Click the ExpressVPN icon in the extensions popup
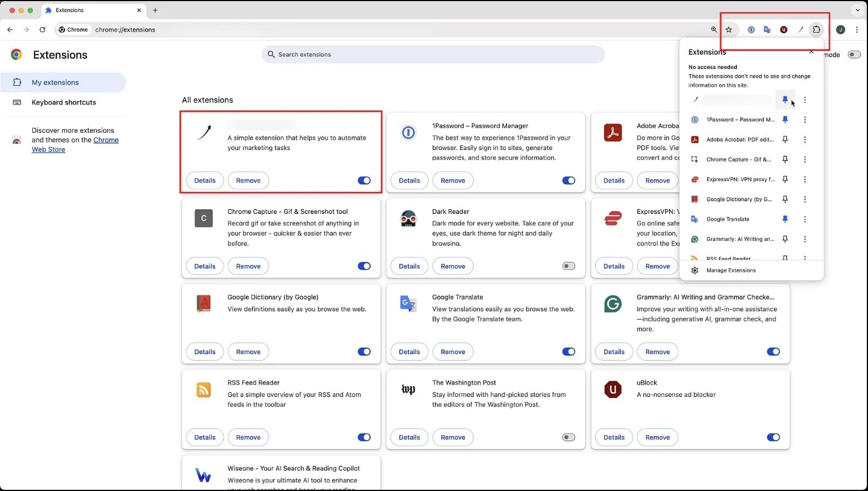The width and height of the screenshot is (868, 491). [x=694, y=179]
